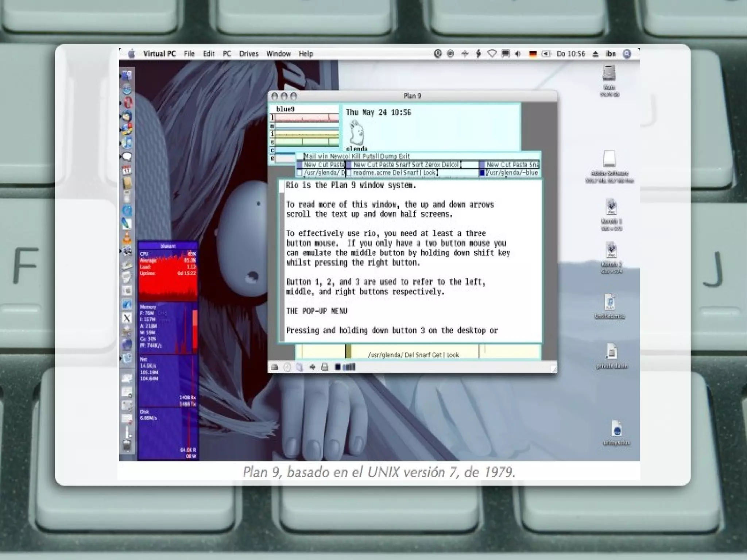Open the Drives menu

click(x=248, y=54)
